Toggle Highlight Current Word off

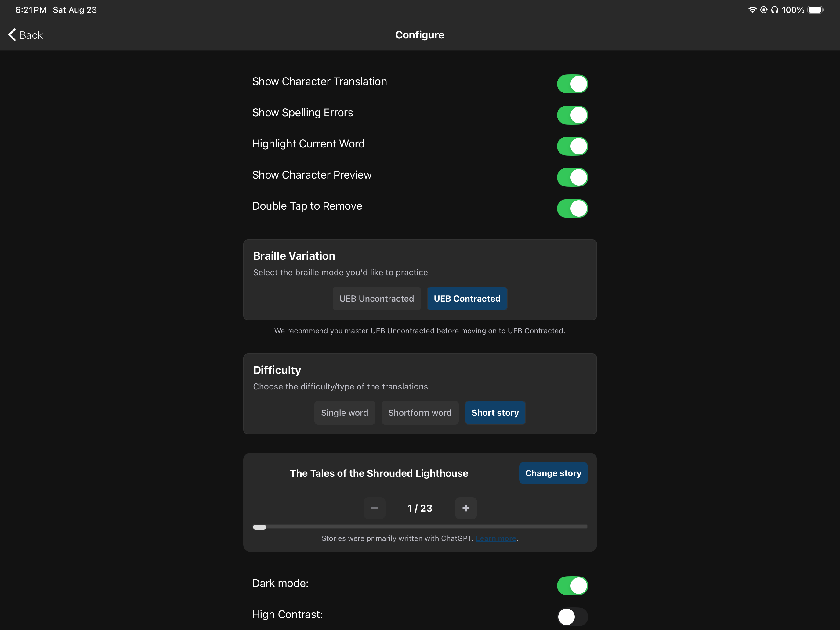(x=572, y=146)
